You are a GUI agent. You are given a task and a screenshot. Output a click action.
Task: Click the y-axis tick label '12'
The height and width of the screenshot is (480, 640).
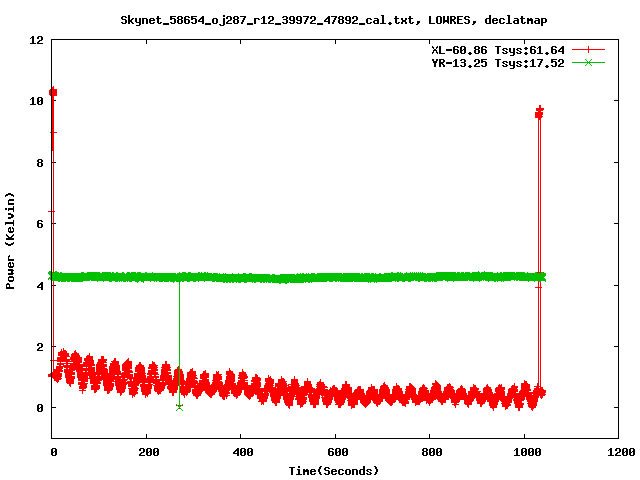pos(36,40)
